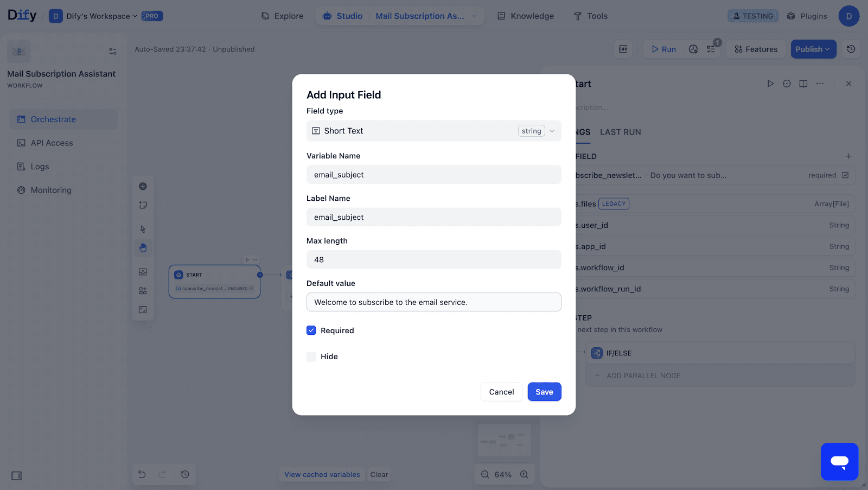Click the zoom in magnifier icon
The height and width of the screenshot is (490, 868).
pos(524,474)
